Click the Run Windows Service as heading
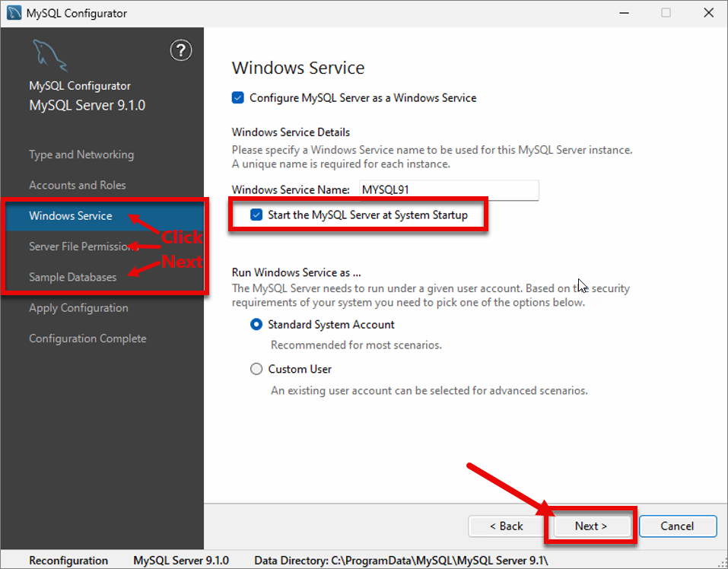Image resolution: width=728 pixels, height=569 pixels. [296, 272]
